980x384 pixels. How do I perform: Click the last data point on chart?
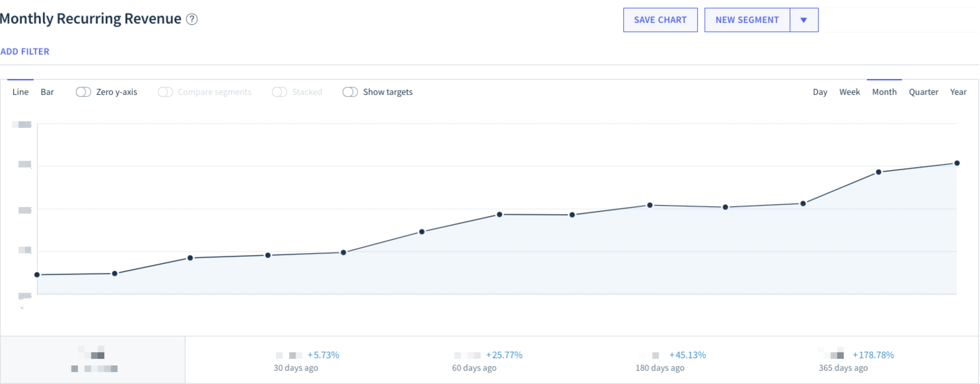tap(957, 163)
